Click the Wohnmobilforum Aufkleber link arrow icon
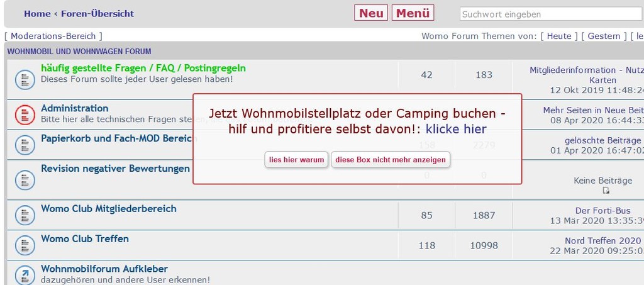Screen dimensions: 644x285 point(25,274)
